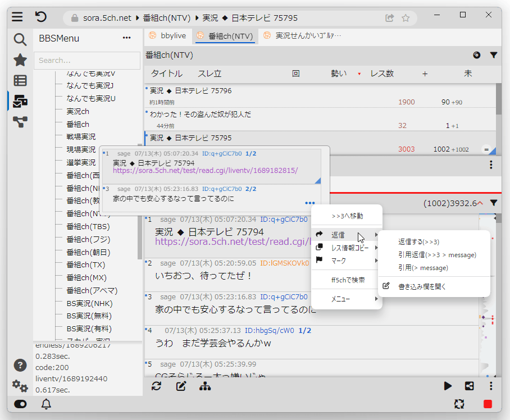Open settings with the gears icon
The image size is (510, 420).
tap(20, 386)
